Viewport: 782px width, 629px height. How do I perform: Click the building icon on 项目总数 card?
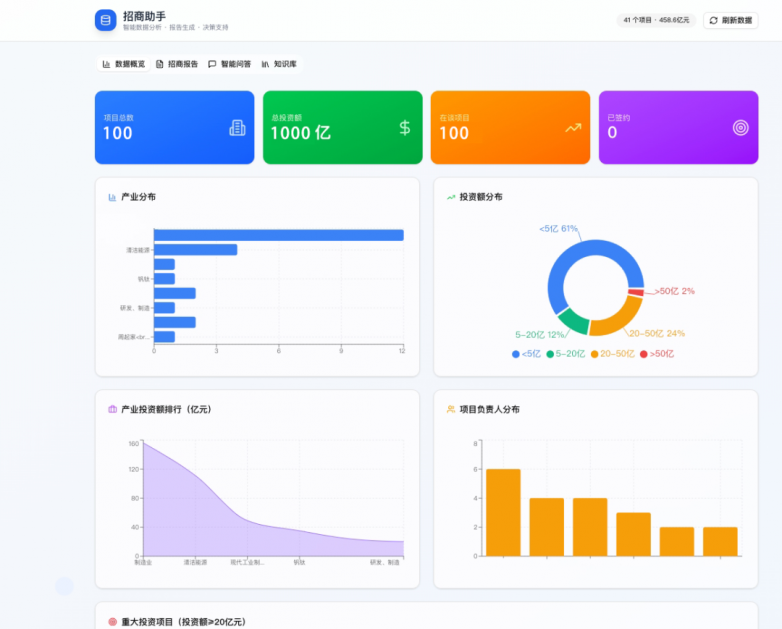pyautogui.click(x=237, y=127)
